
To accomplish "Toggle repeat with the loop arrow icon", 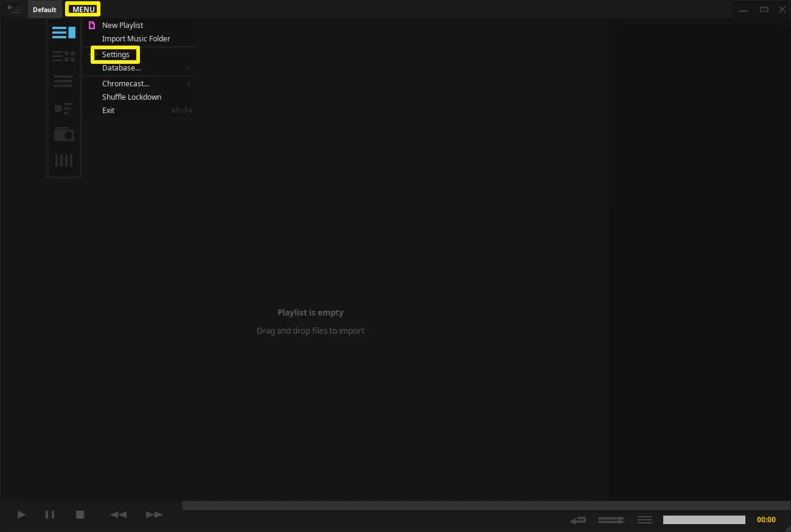I will click(x=578, y=520).
